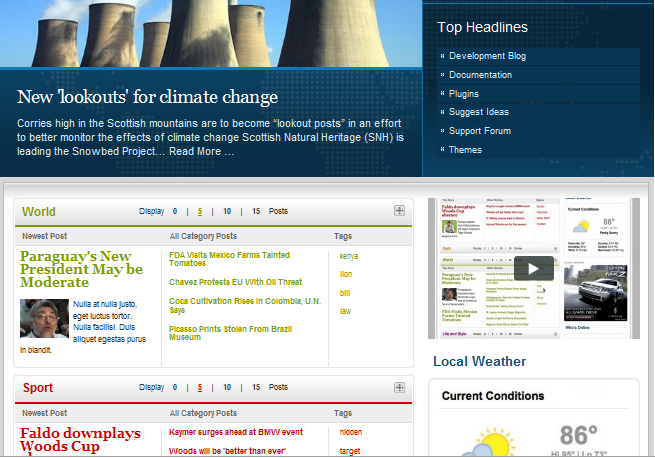
Task: Select the 'lion' tag
Action: (346, 274)
